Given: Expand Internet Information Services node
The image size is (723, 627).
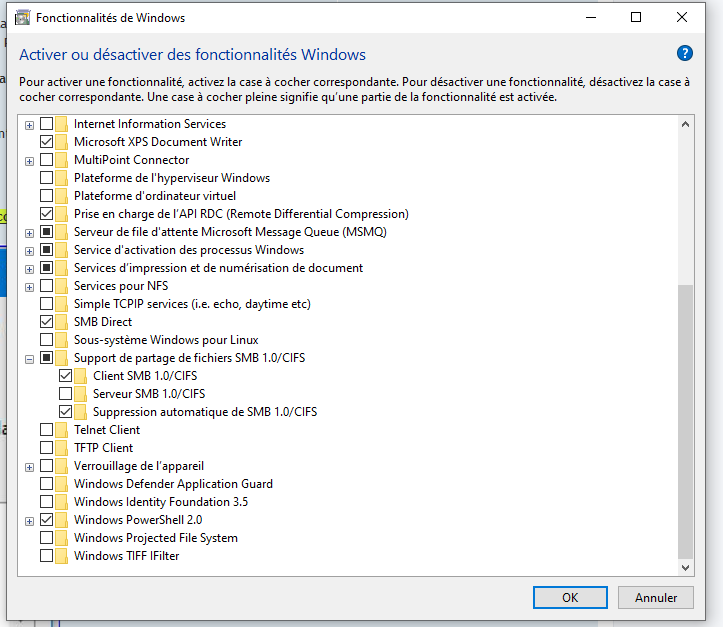Looking at the screenshot, I should coord(30,125).
